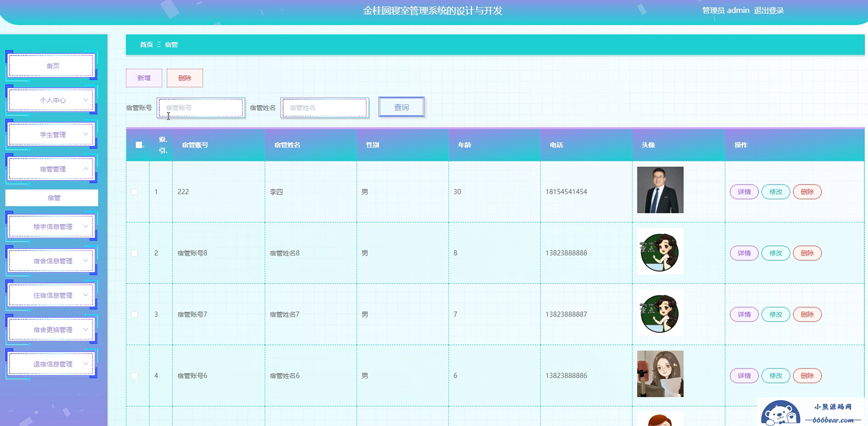Click 修改 for 李四

pyautogui.click(x=776, y=192)
